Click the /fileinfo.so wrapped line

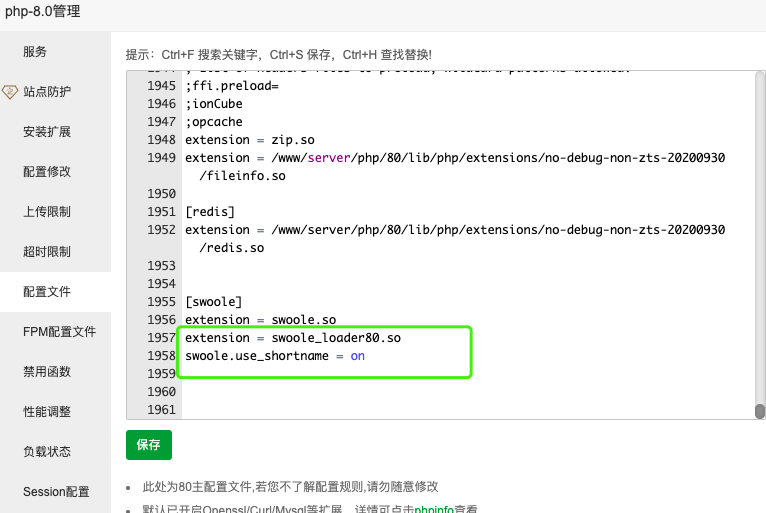point(242,176)
